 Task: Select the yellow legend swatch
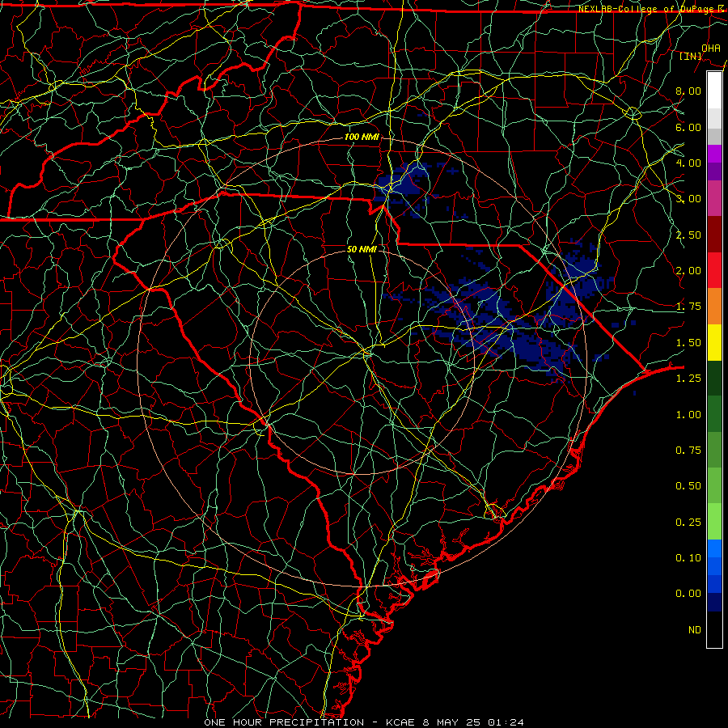pyautogui.click(x=714, y=343)
